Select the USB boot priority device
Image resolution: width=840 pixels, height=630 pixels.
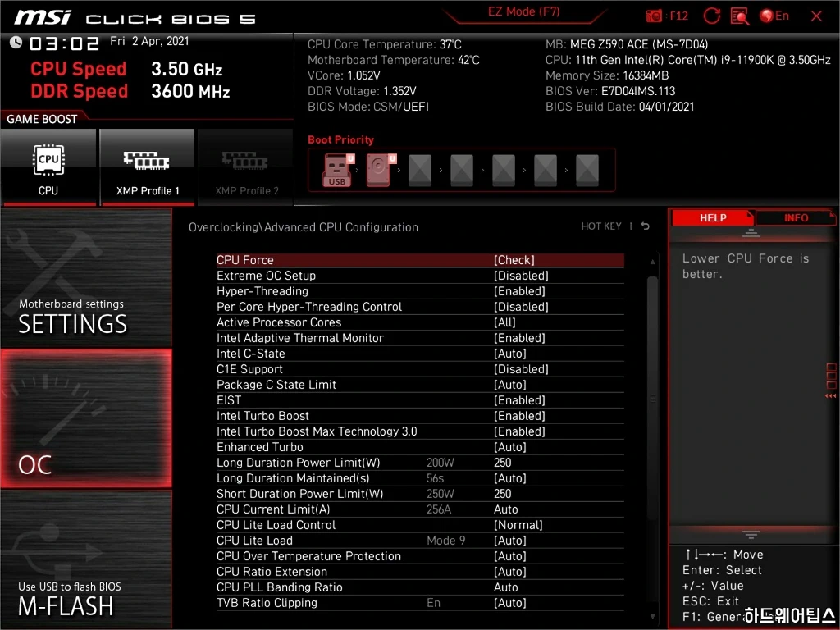pyautogui.click(x=337, y=171)
